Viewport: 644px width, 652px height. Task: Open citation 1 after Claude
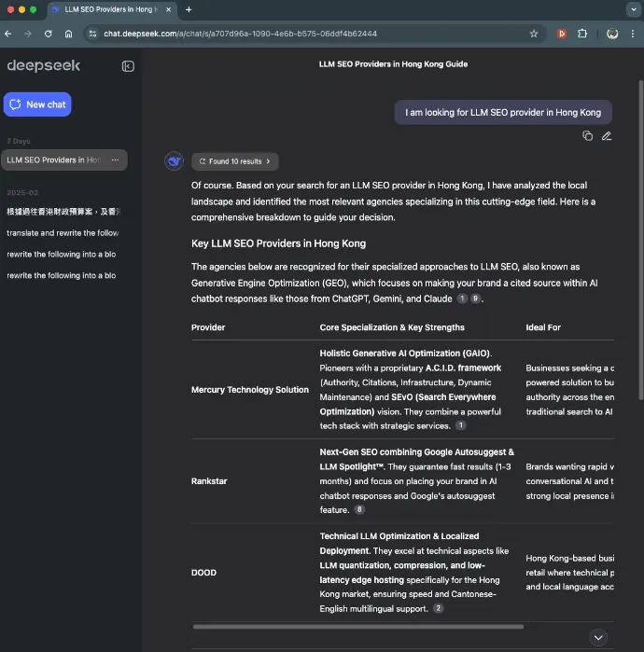462,298
